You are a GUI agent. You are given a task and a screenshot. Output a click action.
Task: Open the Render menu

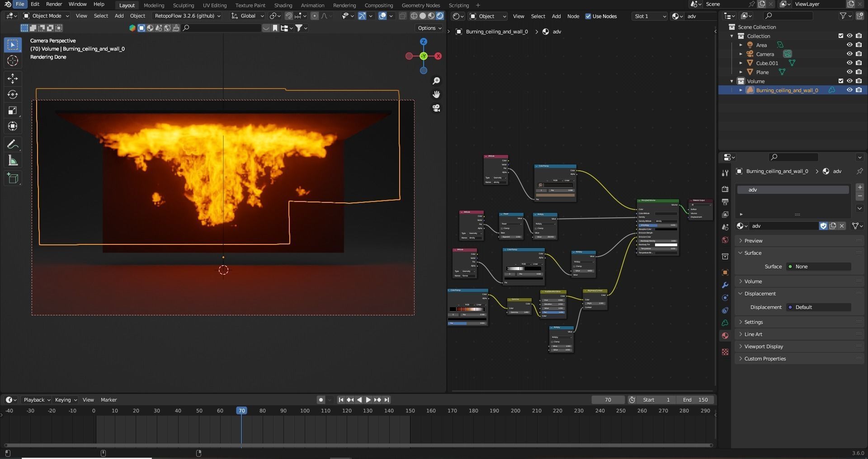click(x=54, y=4)
